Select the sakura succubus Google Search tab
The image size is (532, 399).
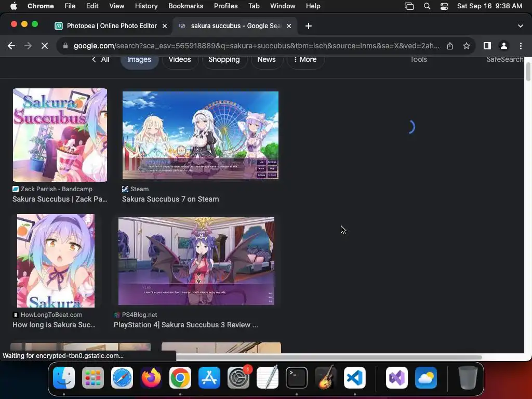pyautogui.click(x=235, y=26)
